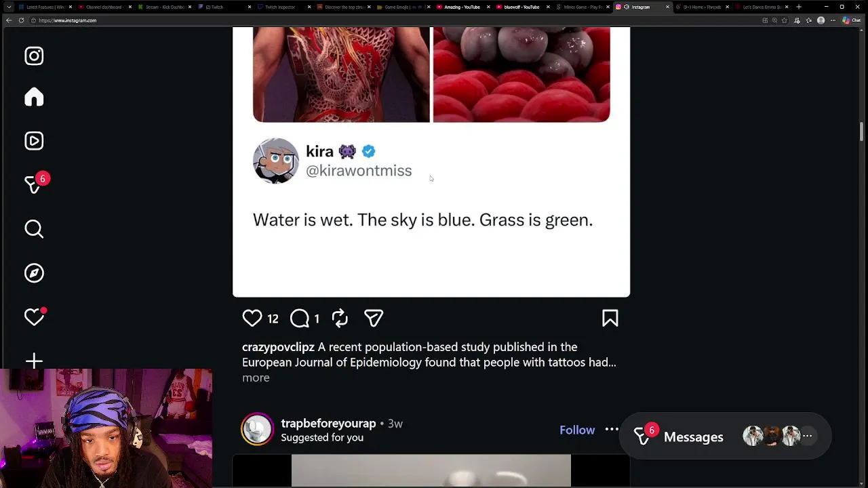Open Search in the sidebar
This screenshot has height=488, width=868.
pos(34,229)
